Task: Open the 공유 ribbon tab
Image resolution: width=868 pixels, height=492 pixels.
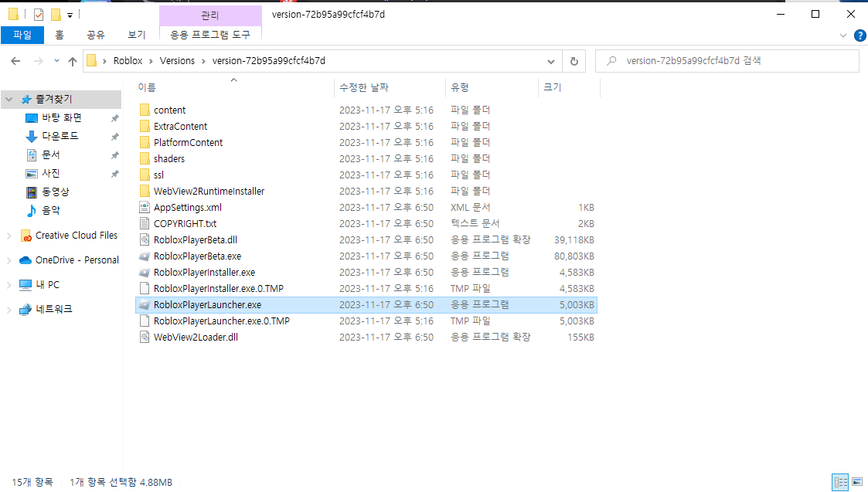Action: click(x=96, y=35)
